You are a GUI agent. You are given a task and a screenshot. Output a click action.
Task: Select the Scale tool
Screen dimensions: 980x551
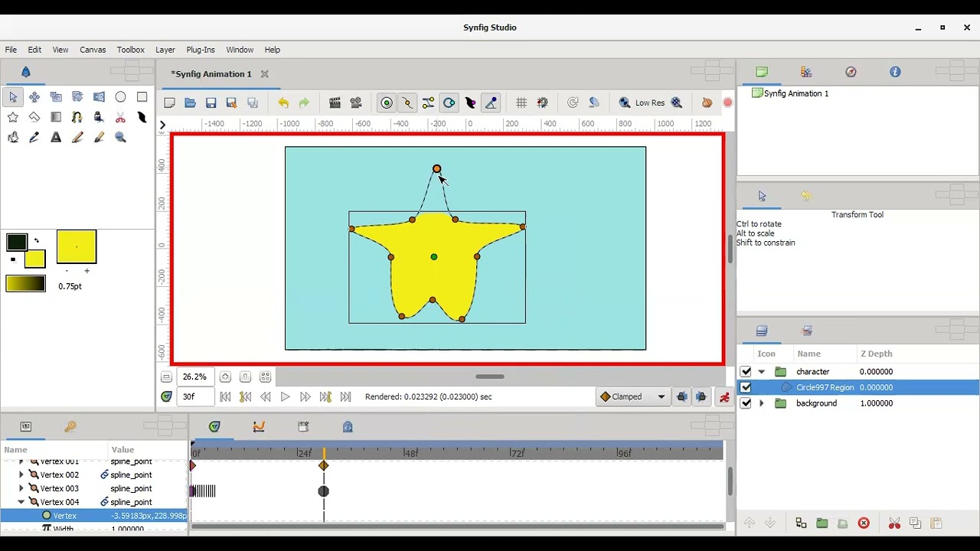[x=56, y=97]
